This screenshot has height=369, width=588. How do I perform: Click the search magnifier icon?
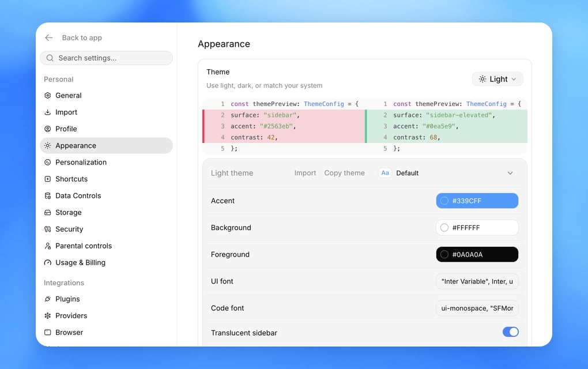[x=50, y=58]
